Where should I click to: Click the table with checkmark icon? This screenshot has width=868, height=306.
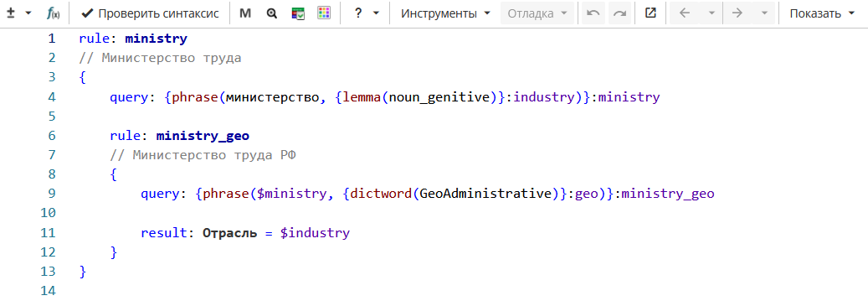pos(298,13)
